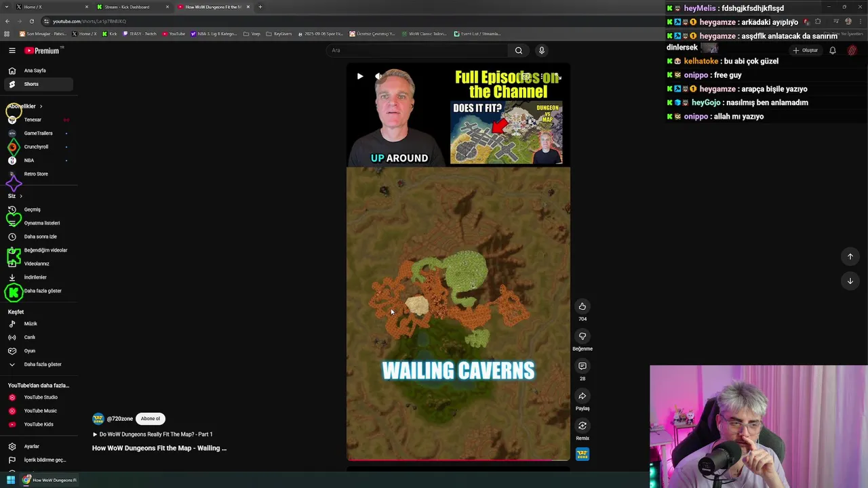Reload the page in the browser

coord(31,21)
